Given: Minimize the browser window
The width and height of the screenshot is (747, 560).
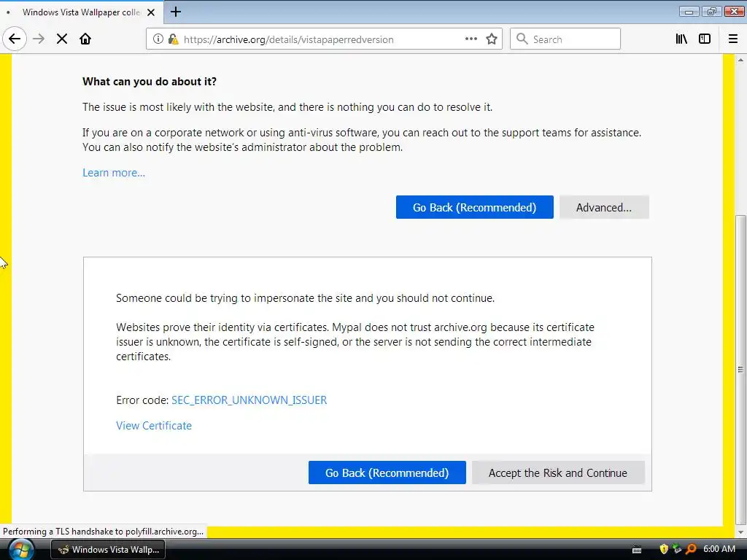Looking at the screenshot, I should click(689, 12).
